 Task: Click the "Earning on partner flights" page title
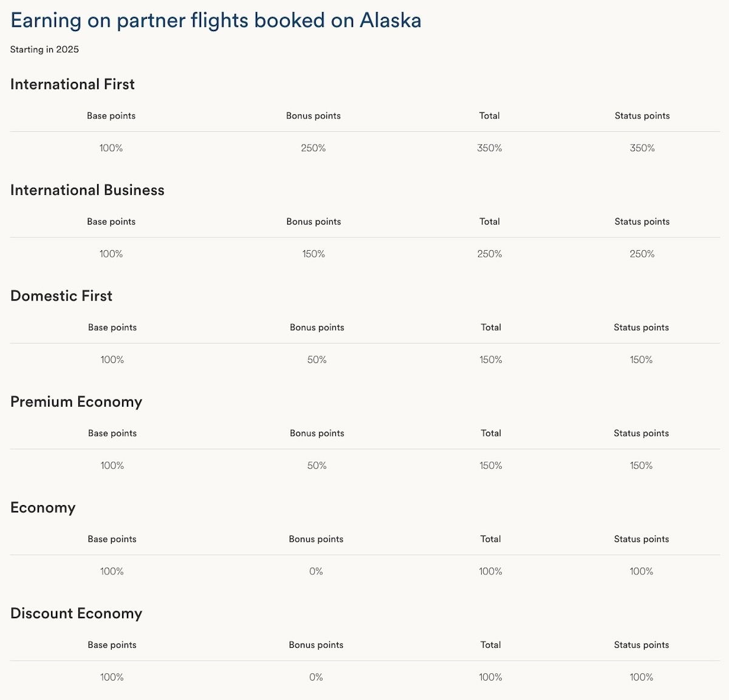[216, 21]
